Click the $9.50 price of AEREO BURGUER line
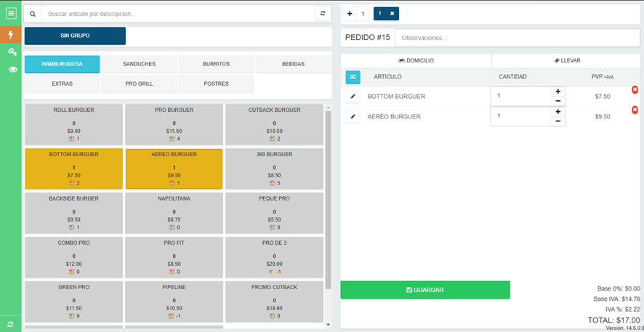Image resolution: width=644 pixels, height=332 pixels. click(x=603, y=116)
